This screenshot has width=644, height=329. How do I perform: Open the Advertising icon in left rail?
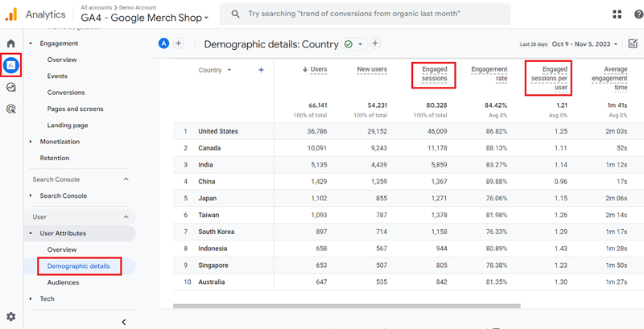point(11,109)
